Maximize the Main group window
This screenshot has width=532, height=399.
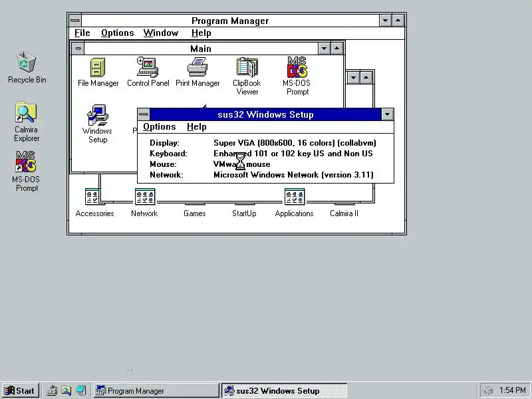pos(336,49)
